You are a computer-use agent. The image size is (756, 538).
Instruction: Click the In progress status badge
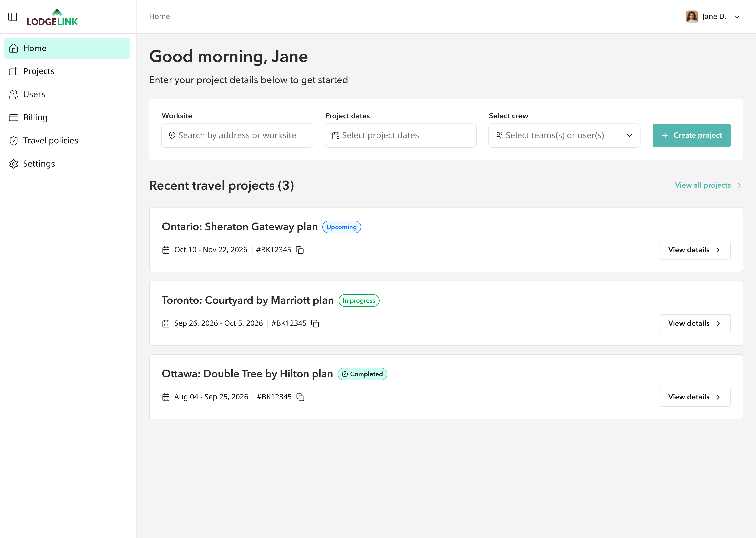coord(359,301)
